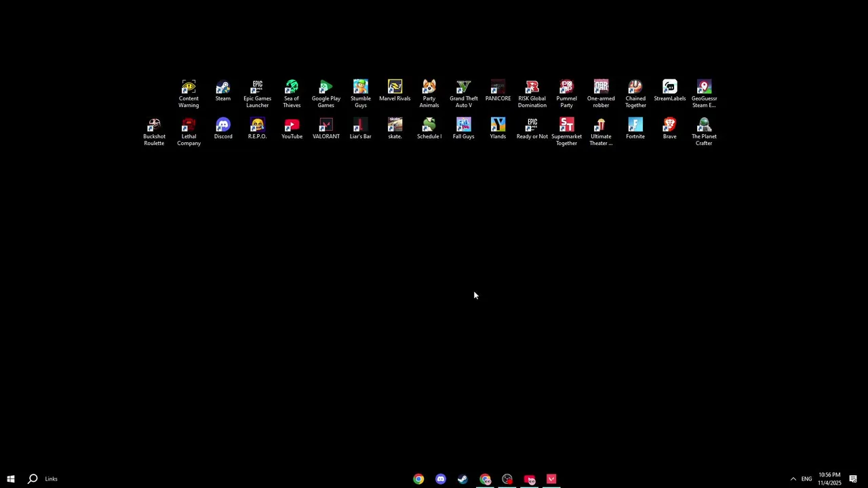
Task: Click the Stumble Guys desktop icon
Action: pyautogui.click(x=361, y=94)
